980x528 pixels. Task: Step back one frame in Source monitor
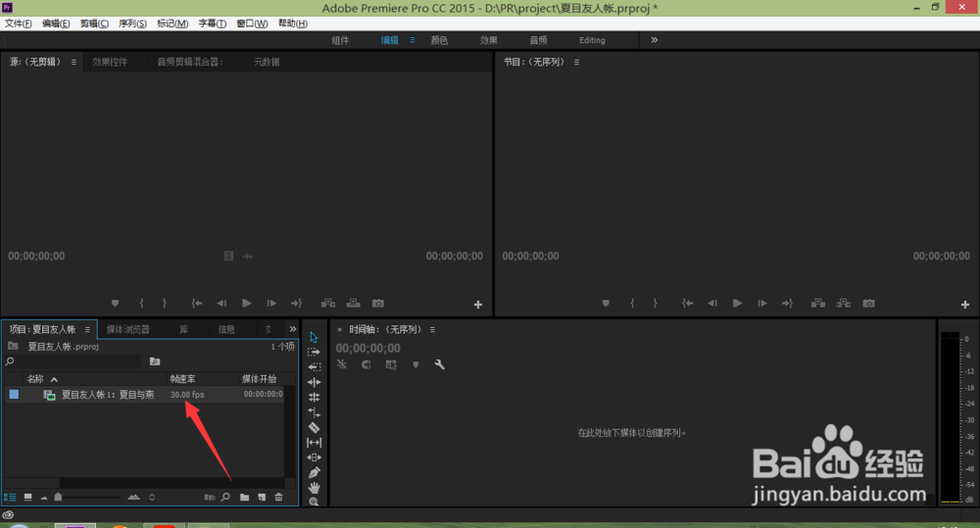(x=221, y=303)
